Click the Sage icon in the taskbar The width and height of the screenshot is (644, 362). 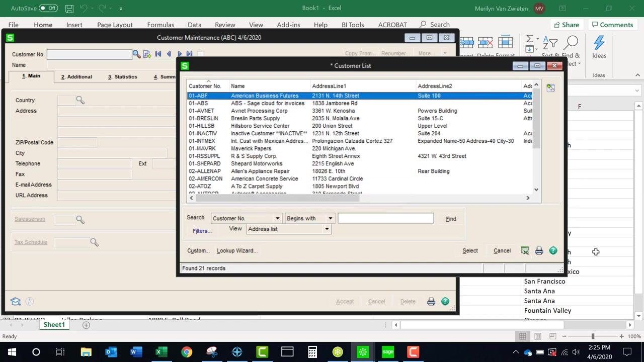[388, 352]
